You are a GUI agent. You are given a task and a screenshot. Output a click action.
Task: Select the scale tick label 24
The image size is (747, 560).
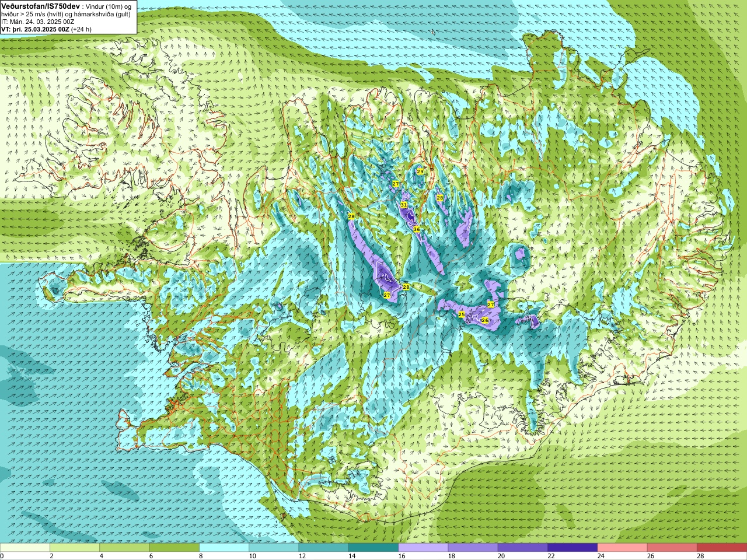pos(601,556)
